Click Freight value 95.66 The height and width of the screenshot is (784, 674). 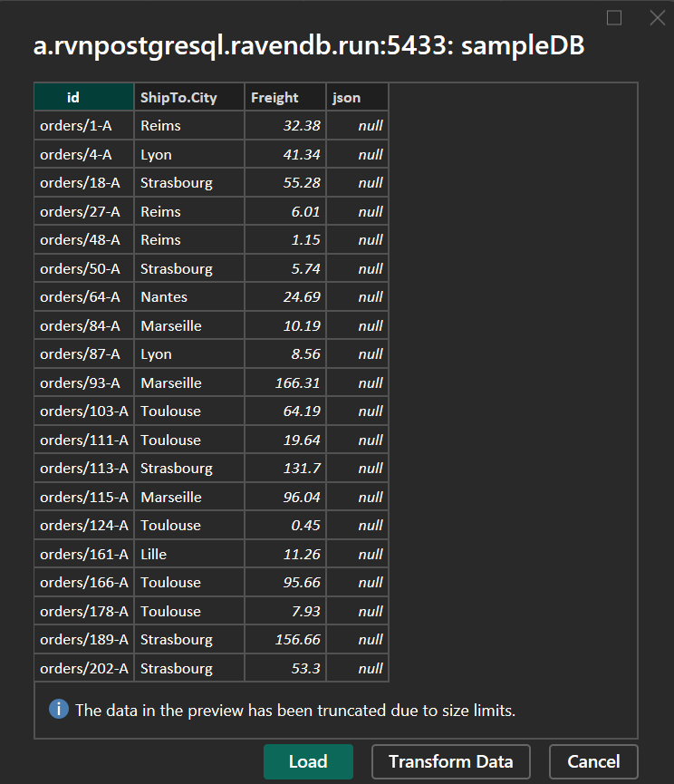(x=285, y=583)
